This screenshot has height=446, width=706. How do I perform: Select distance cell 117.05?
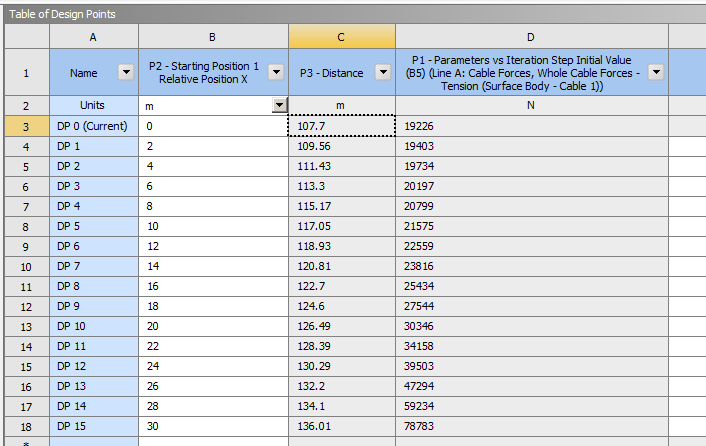(342, 226)
